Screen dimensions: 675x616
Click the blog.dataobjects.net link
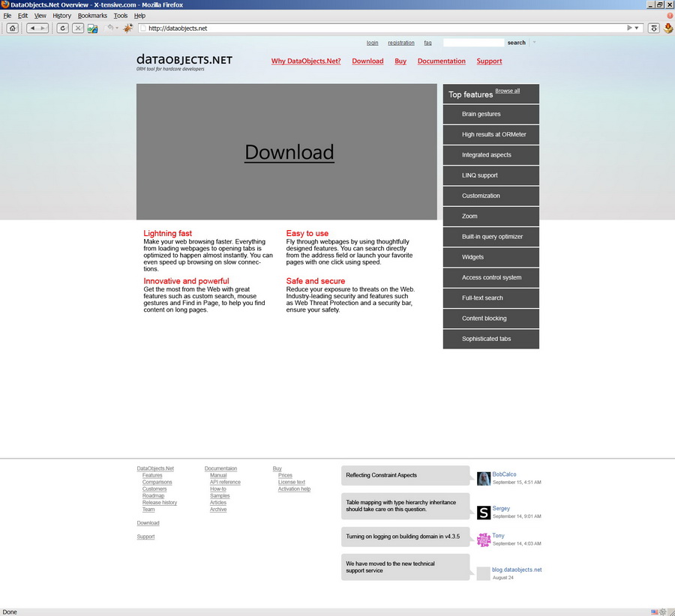[x=517, y=570]
